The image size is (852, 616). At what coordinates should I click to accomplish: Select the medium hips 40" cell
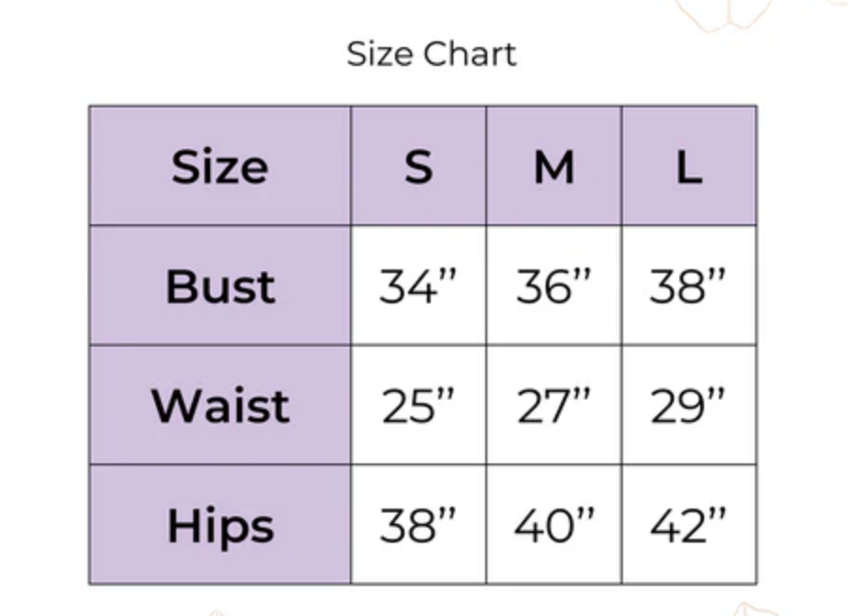coord(554,525)
